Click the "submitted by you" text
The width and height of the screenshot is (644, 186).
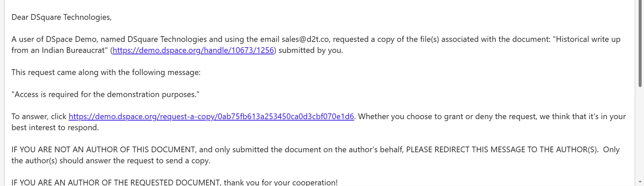(310, 50)
